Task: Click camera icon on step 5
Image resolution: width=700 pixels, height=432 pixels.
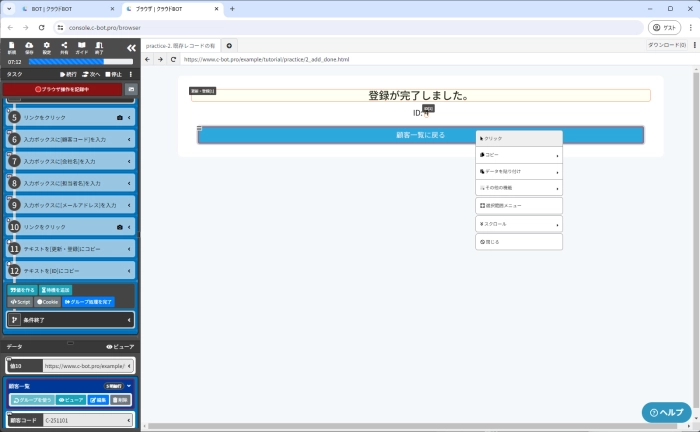Action: pyautogui.click(x=120, y=117)
